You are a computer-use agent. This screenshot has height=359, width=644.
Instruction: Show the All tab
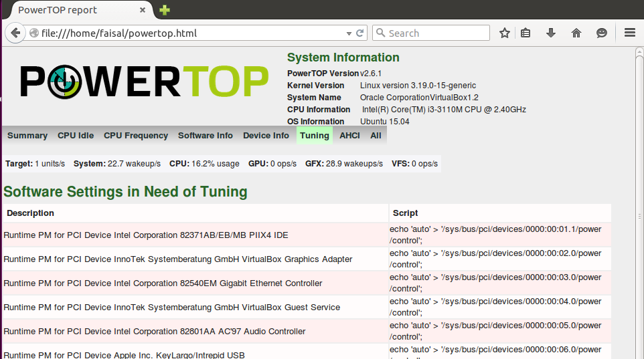(x=376, y=136)
